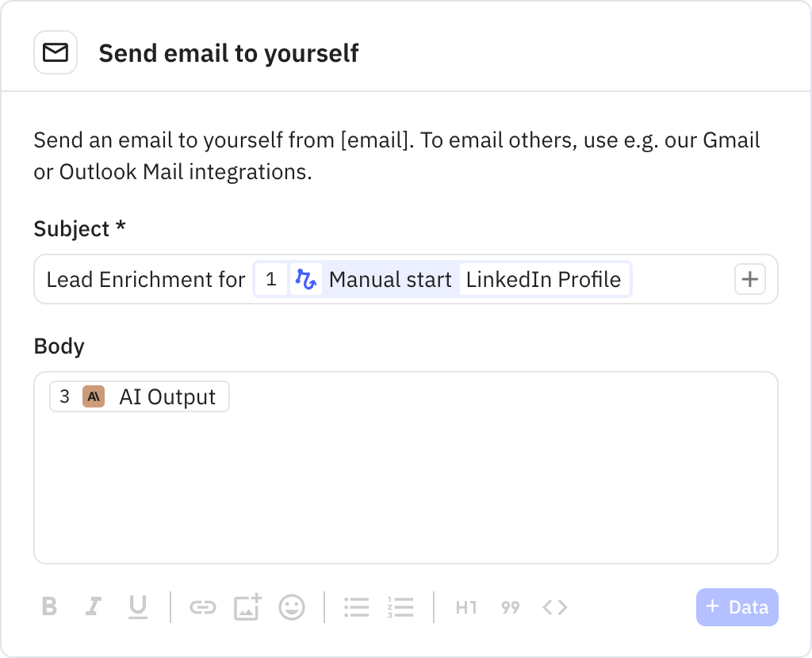Select the numbered list icon
Screen dimensions: 812x658
click(400, 607)
